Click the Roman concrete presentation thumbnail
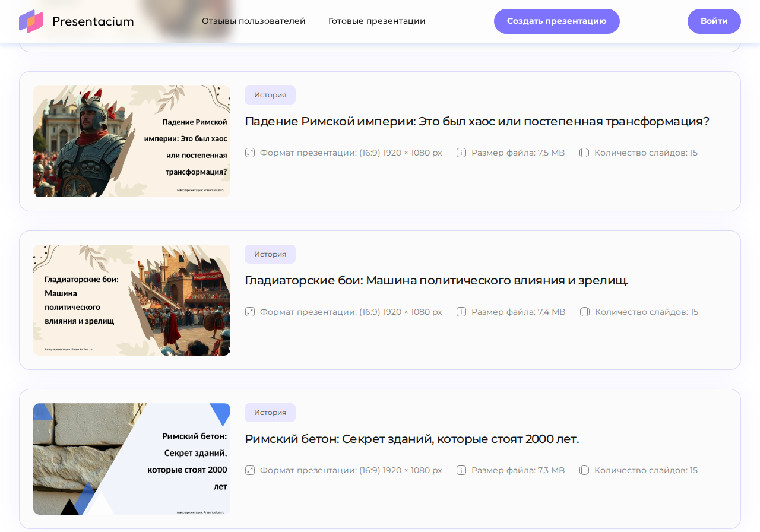This screenshot has width=760, height=532. pos(132,459)
